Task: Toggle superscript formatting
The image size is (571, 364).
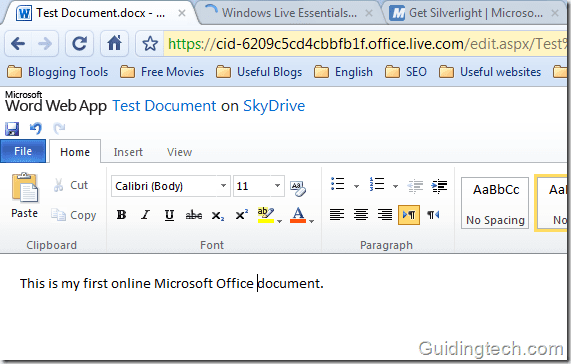Action: point(241,215)
